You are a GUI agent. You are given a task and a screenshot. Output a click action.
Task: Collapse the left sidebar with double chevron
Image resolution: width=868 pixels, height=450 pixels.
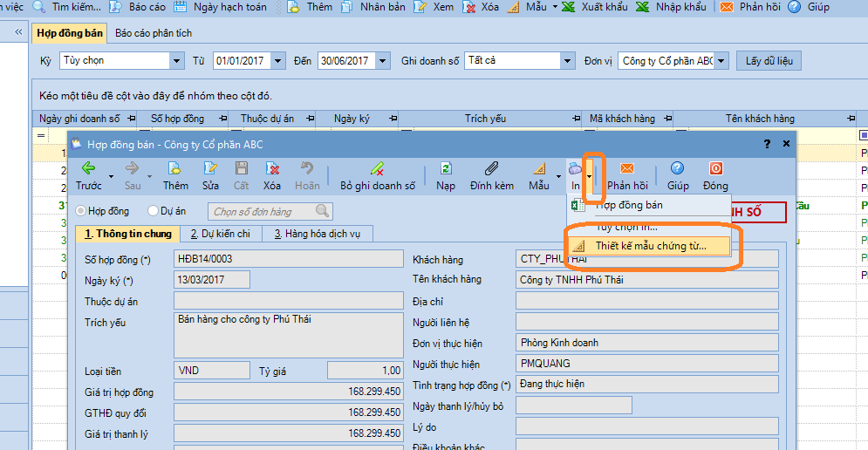click(x=18, y=32)
